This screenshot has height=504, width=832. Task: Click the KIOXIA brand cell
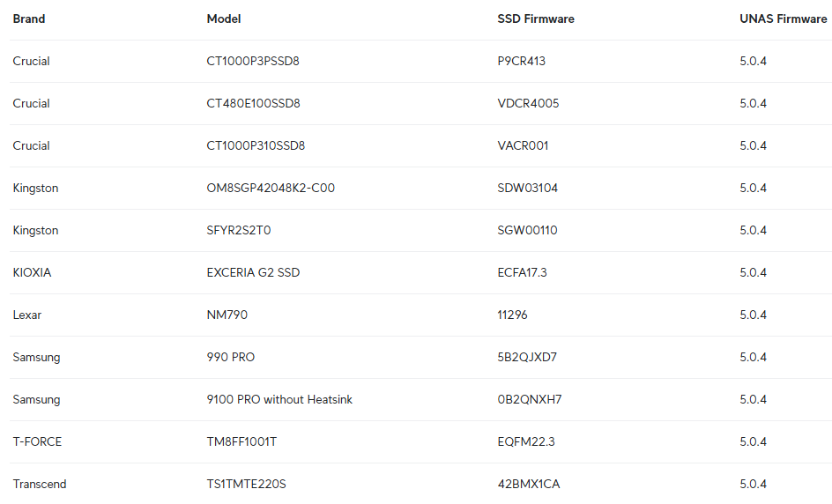click(32, 272)
